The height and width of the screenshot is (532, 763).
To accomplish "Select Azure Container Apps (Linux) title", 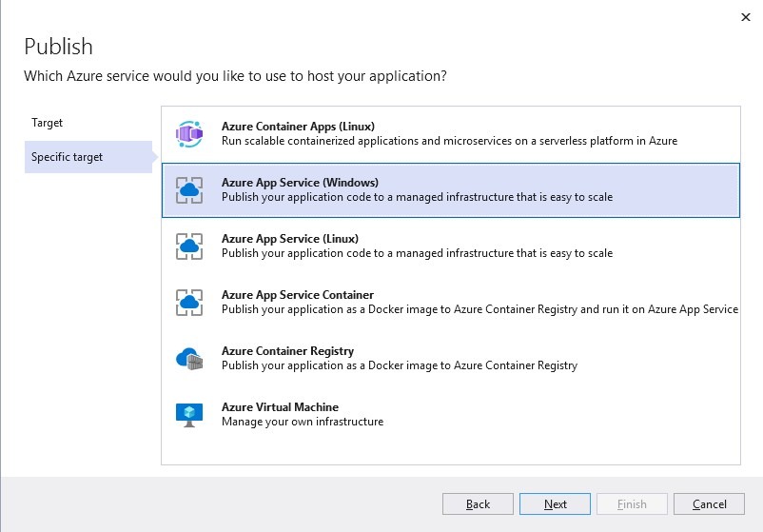I will pyautogui.click(x=298, y=127).
